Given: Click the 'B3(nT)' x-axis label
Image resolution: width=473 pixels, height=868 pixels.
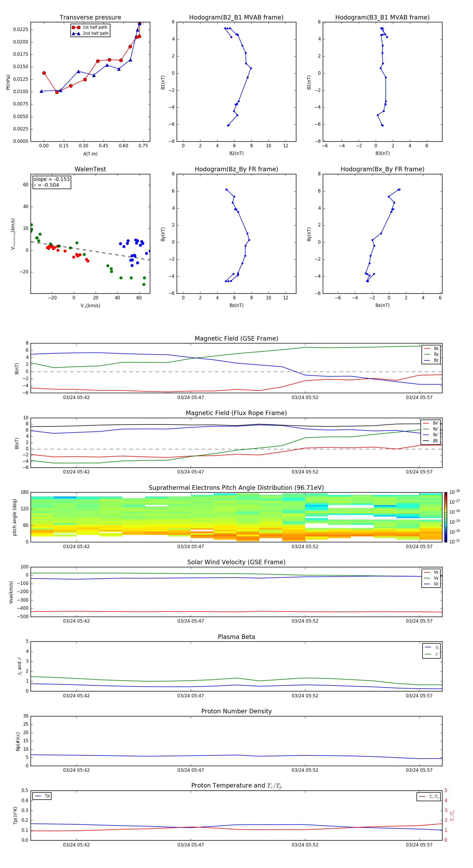Looking at the screenshot, I should pos(382,153).
